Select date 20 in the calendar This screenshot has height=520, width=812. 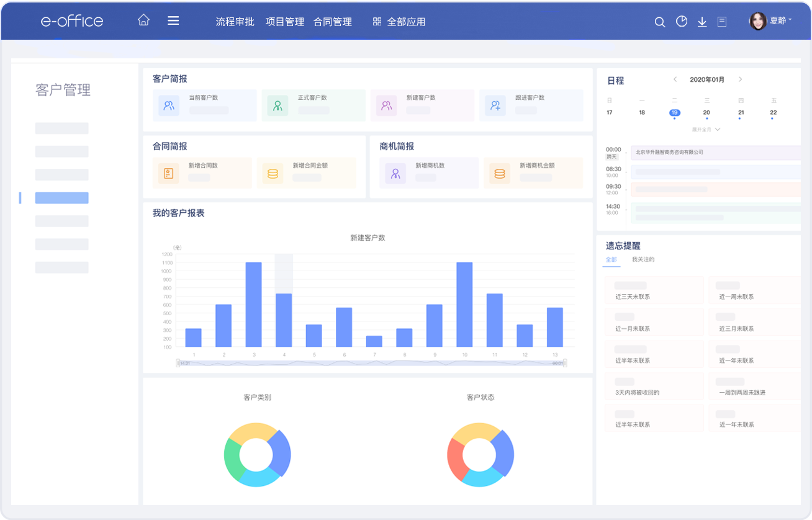click(706, 113)
